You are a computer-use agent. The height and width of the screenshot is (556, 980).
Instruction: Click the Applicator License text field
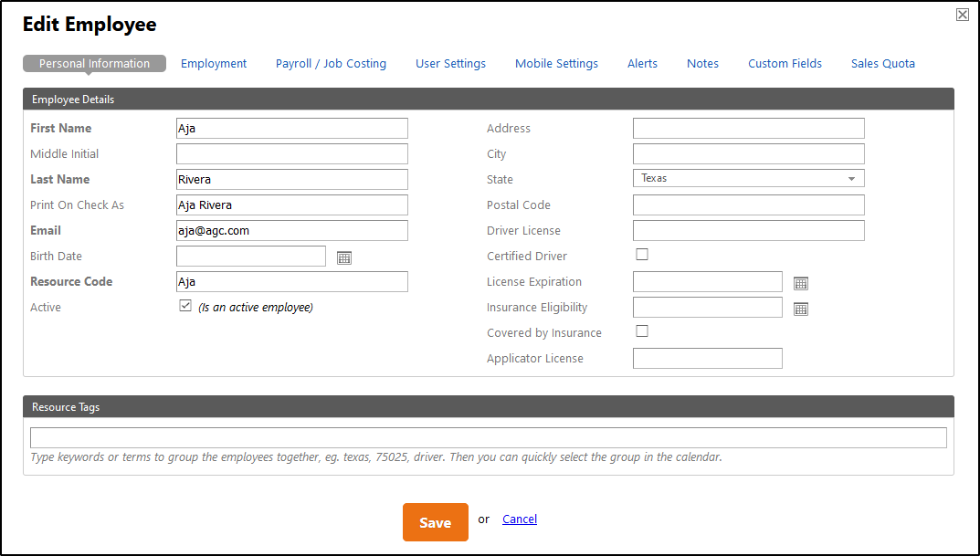pos(707,359)
